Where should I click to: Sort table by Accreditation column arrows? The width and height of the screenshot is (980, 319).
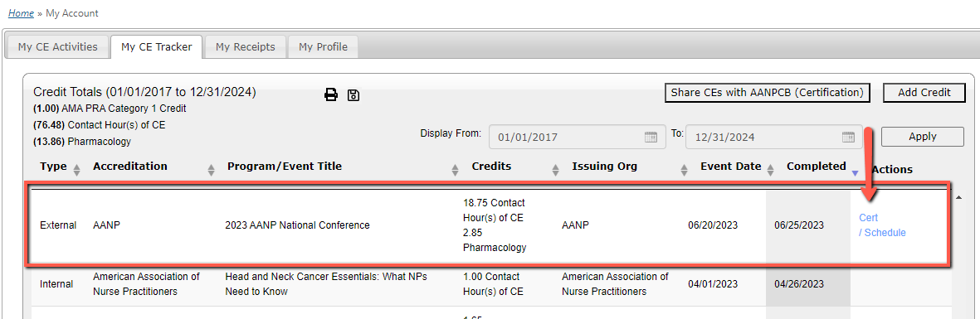pyautogui.click(x=212, y=169)
